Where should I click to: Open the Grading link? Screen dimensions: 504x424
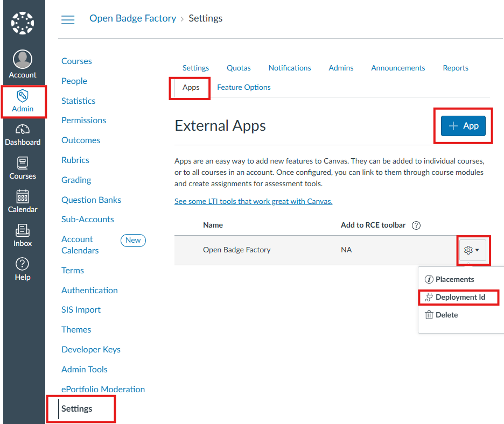pos(76,180)
